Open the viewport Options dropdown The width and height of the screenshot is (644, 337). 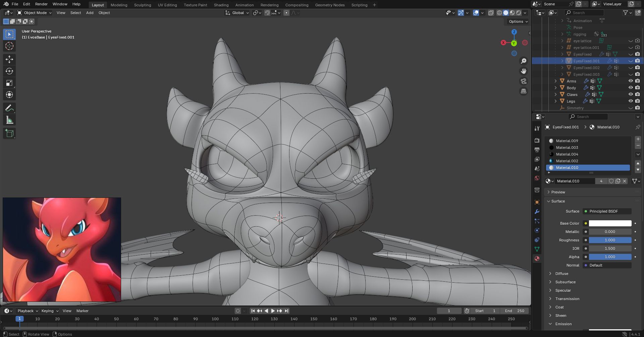tap(518, 21)
